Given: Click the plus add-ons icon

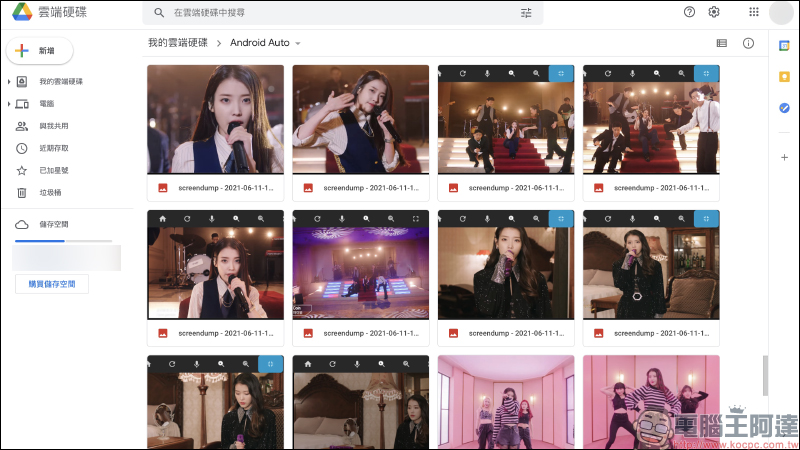Looking at the screenshot, I should point(784,158).
